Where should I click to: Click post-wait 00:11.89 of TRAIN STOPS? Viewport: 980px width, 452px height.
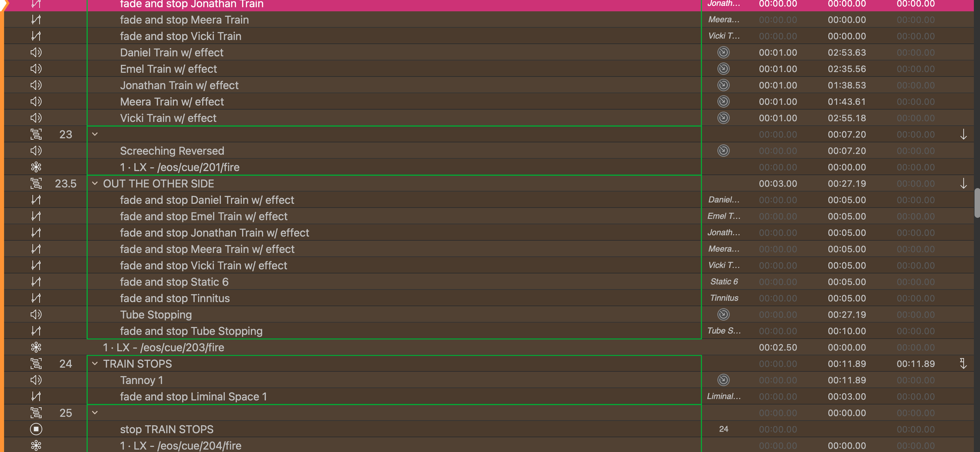tap(916, 364)
